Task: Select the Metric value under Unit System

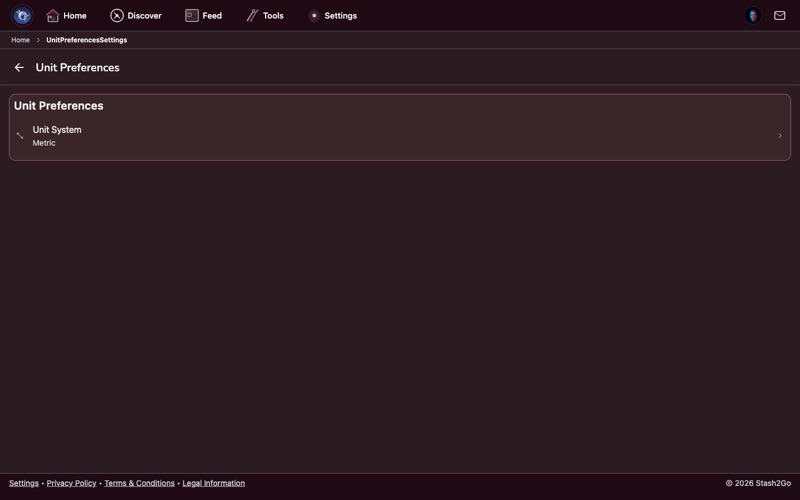Action: pos(44,143)
